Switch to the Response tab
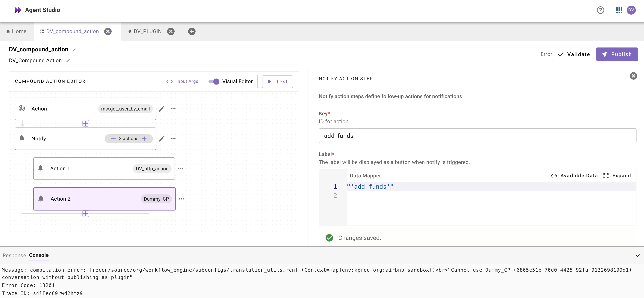Image resolution: width=644 pixels, height=298 pixels. [x=14, y=256]
